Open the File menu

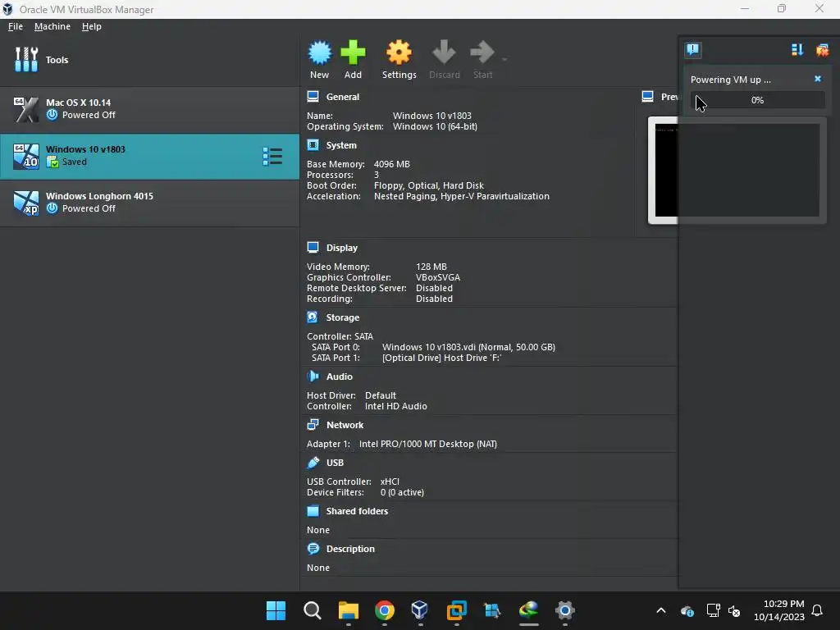coord(16,26)
